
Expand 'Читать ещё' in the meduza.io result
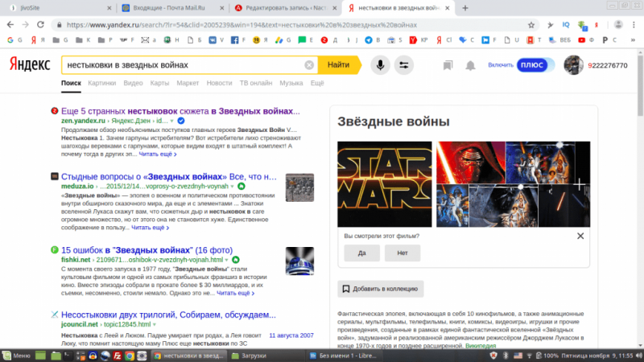pos(151,228)
